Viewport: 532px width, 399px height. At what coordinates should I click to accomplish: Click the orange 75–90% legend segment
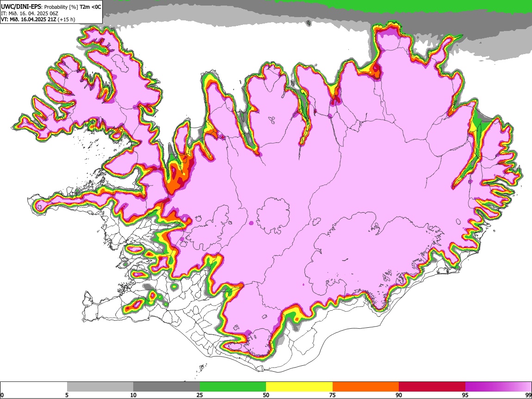(x=365, y=387)
